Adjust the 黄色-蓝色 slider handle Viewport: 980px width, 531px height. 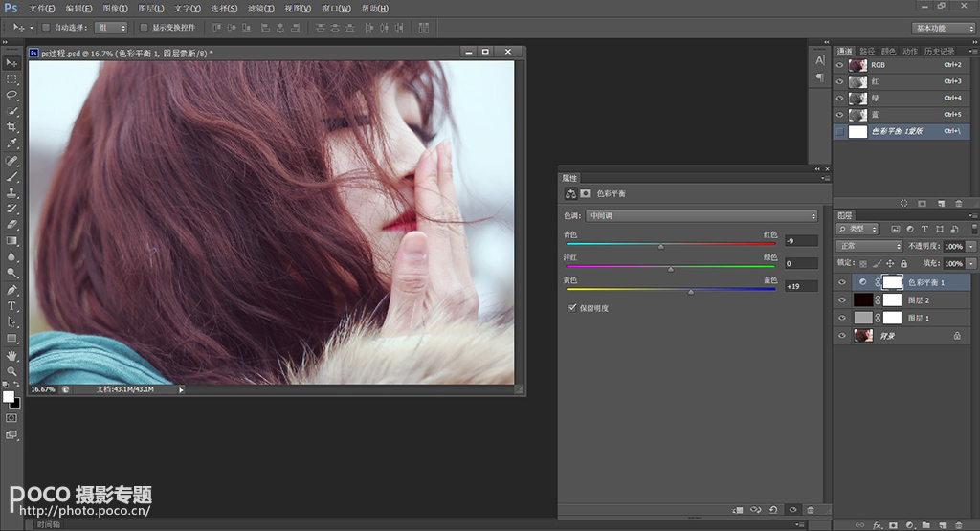(x=691, y=292)
